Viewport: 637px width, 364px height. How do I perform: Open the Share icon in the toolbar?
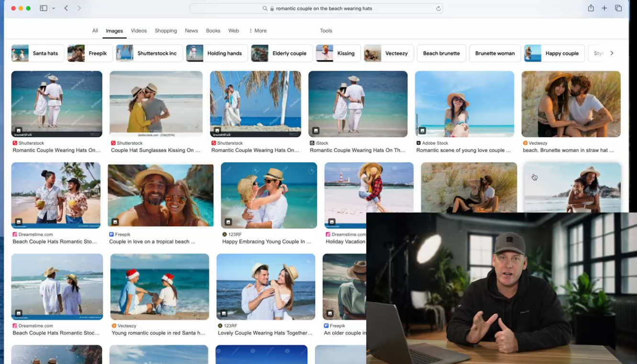[x=591, y=8]
